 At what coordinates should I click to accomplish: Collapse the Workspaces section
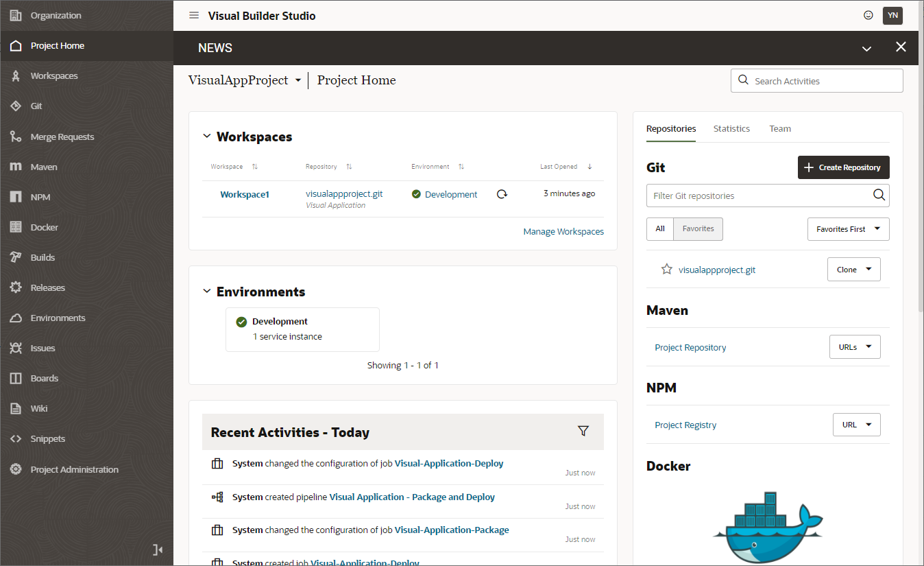pos(206,137)
